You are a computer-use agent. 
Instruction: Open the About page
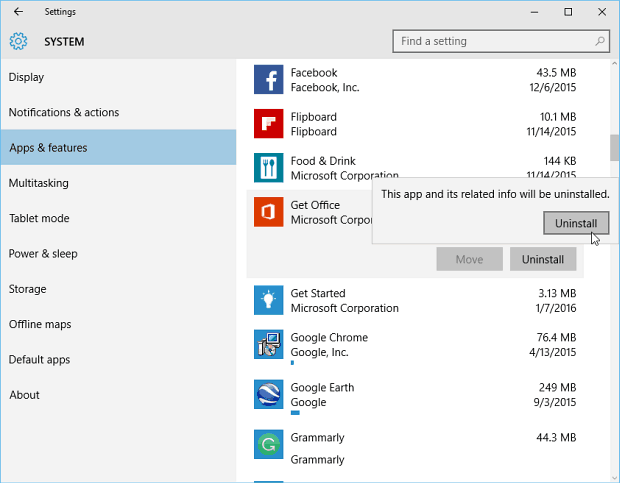point(119,395)
